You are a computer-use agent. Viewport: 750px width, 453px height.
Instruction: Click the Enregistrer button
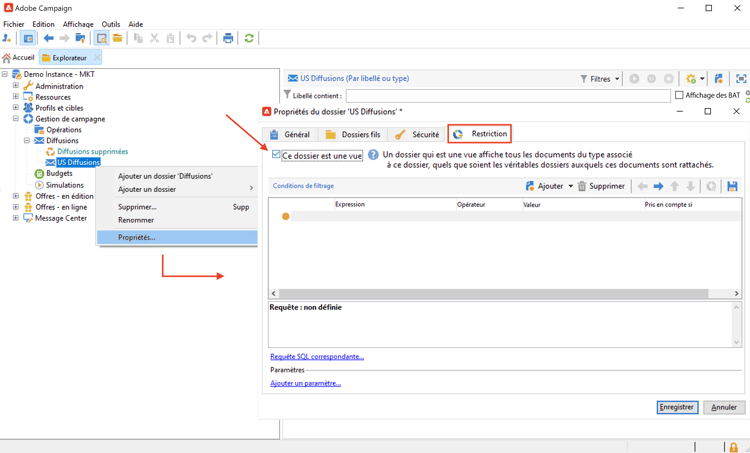click(x=677, y=407)
